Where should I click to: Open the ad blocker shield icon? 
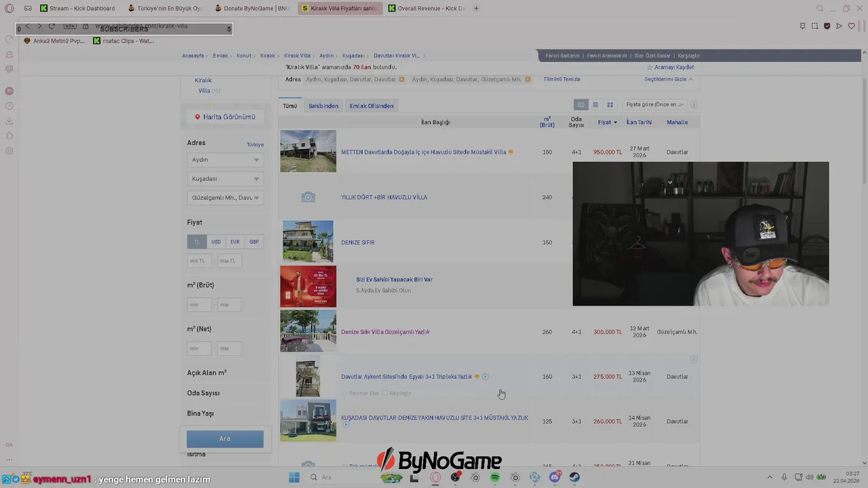point(827,26)
